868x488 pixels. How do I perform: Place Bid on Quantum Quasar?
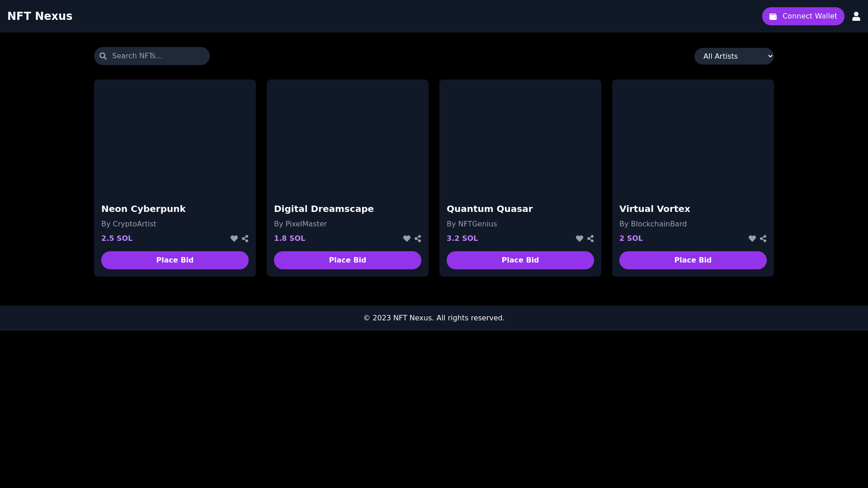(x=520, y=260)
